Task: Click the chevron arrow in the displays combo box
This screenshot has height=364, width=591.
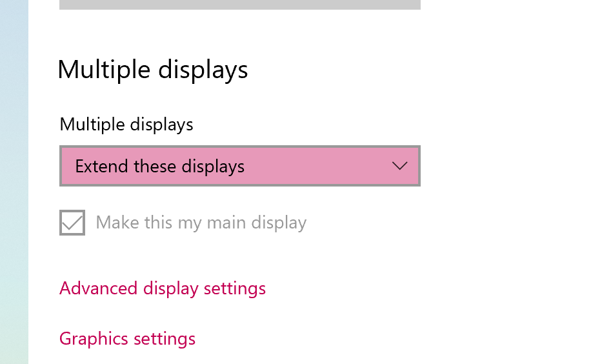Action: (x=399, y=166)
